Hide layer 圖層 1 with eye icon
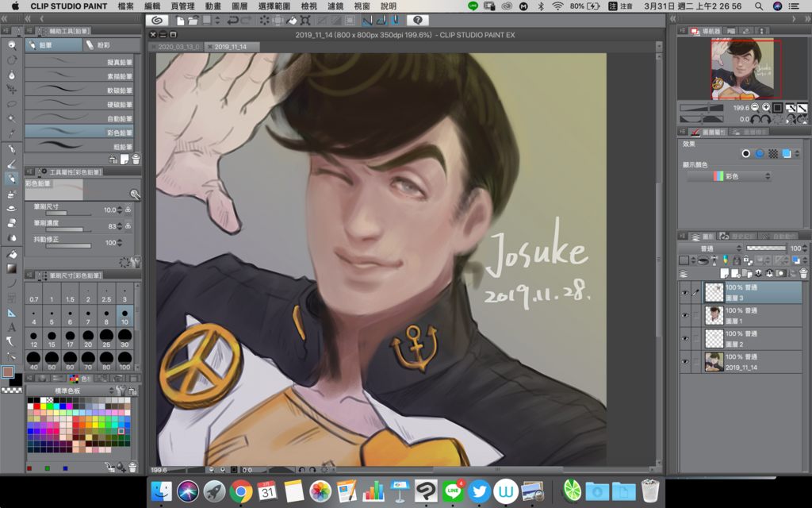 684,315
